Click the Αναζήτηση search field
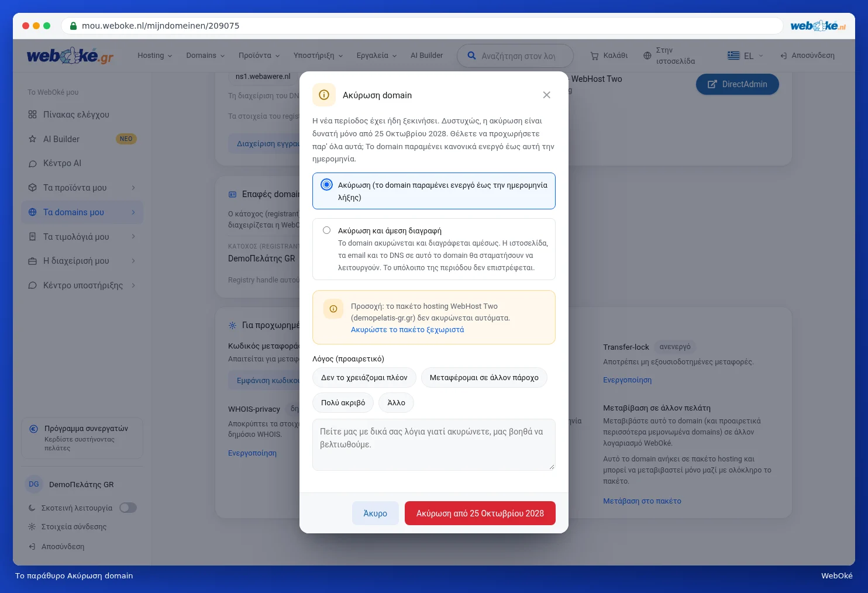Screen dimensions: 868x593 pyautogui.click(x=515, y=56)
